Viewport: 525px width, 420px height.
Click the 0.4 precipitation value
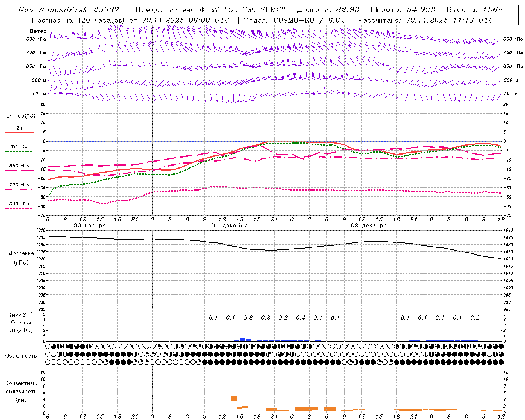pos(301,318)
